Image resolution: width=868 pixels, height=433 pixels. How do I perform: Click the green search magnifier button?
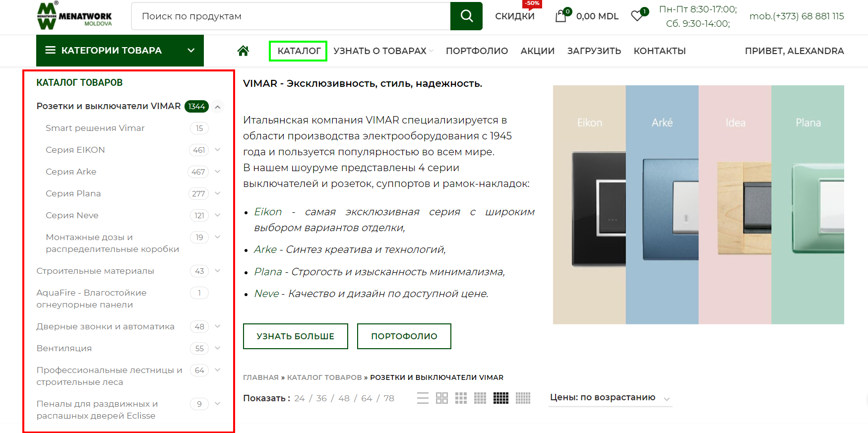[466, 16]
